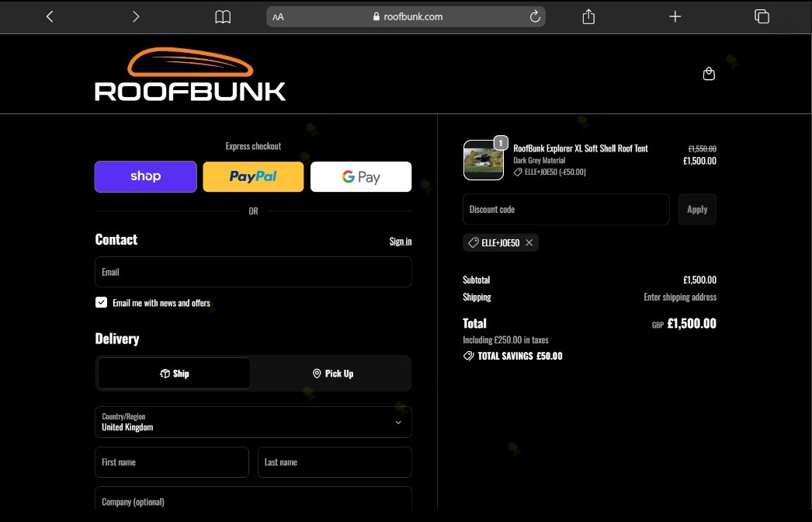Click the GBP £1,500.00 total amount
Screen dimensions: 812x522
pyautogui.click(x=684, y=323)
